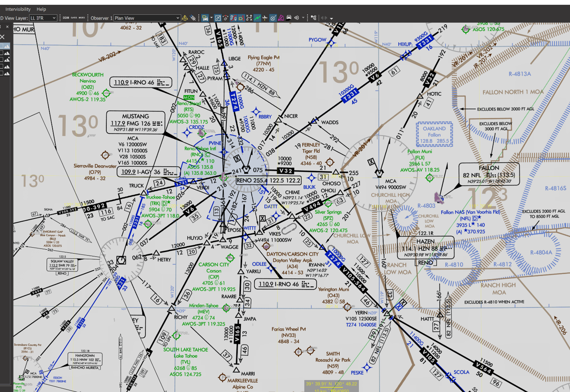
Task: Click the magenta prism visibility icon
Action: click(x=281, y=18)
